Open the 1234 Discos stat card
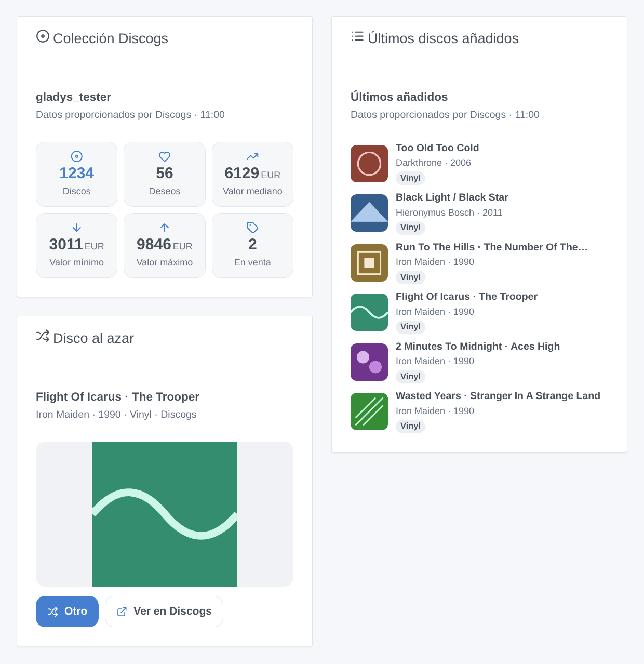 click(x=77, y=175)
